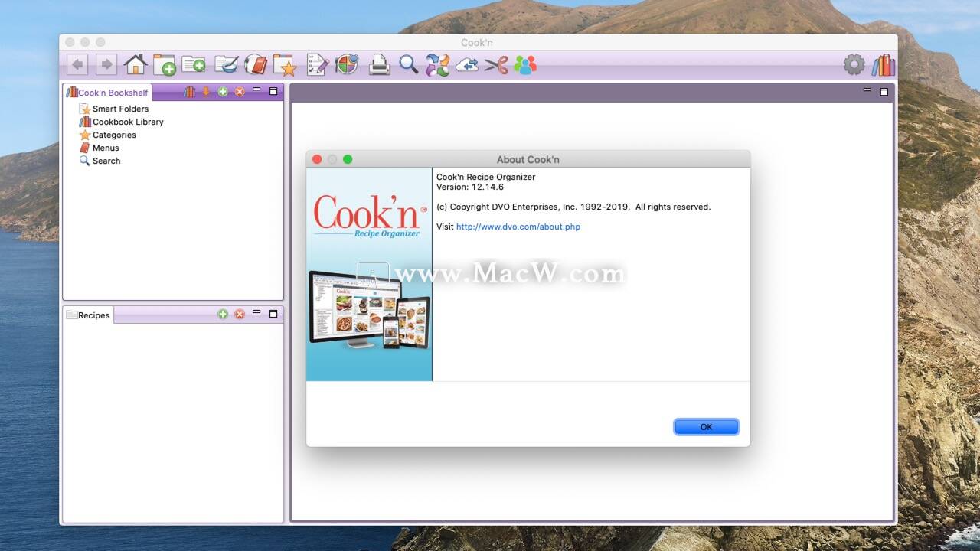This screenshot has width=980, height=551.
Task: Click the starred favorites window icon
Action: click(285, 64)
